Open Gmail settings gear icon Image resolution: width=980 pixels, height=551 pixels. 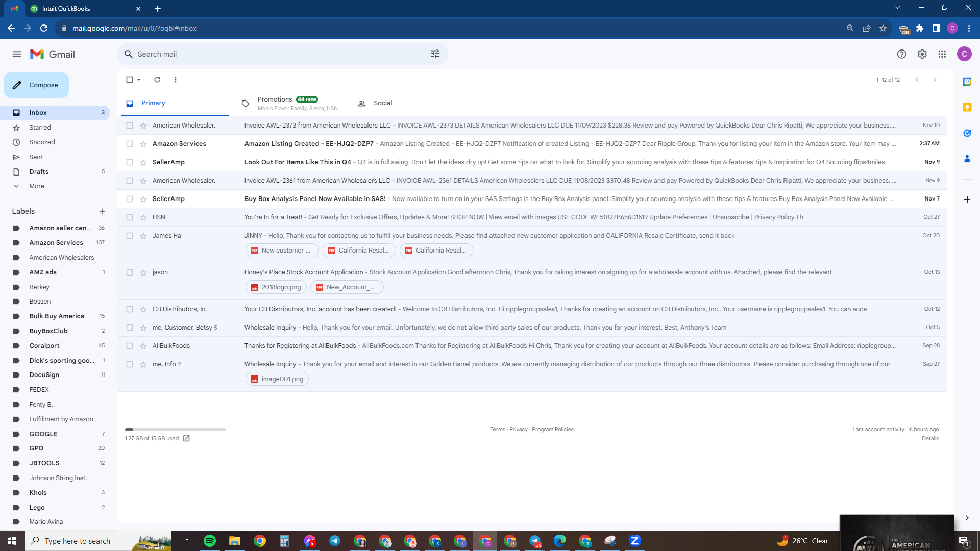(x=922, y=54)
